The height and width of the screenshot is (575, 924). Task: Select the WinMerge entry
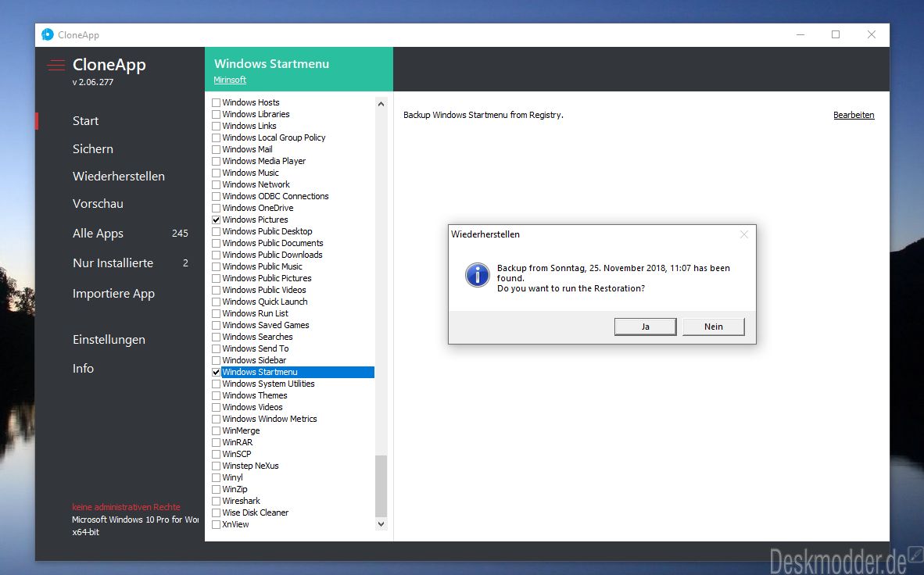point(241,430)
